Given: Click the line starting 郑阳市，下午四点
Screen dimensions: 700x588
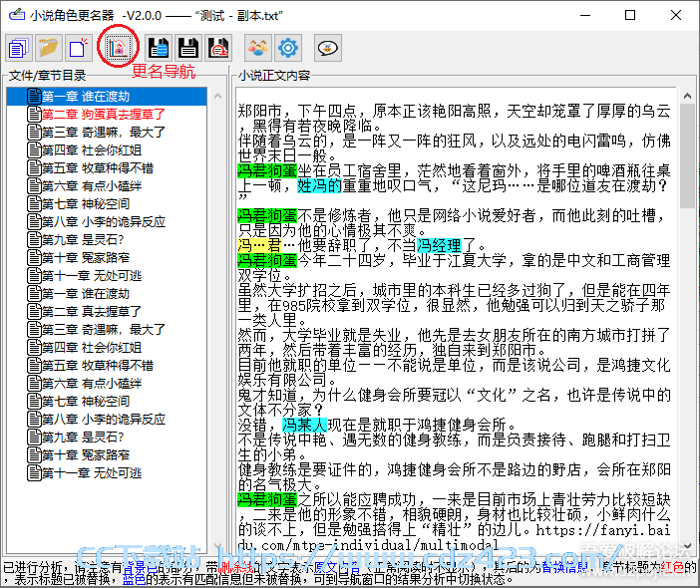Looking at the screenshot, I should (x=454, y=111).
